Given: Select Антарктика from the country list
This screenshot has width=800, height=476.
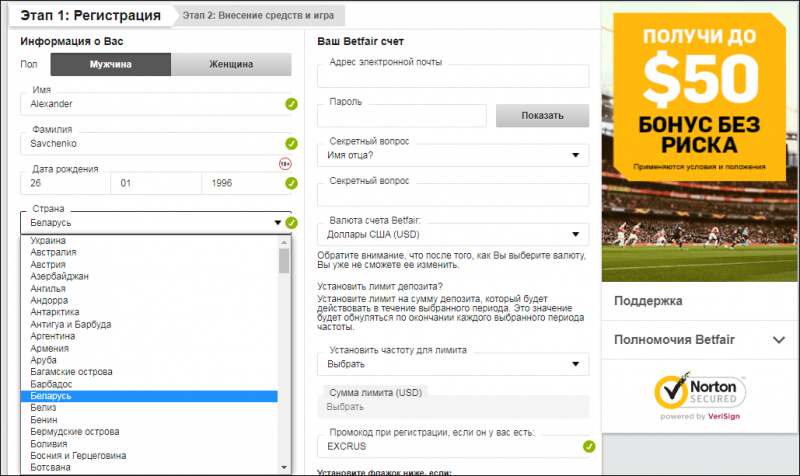Looking at the screenshot, I should (x=149, y=312).
